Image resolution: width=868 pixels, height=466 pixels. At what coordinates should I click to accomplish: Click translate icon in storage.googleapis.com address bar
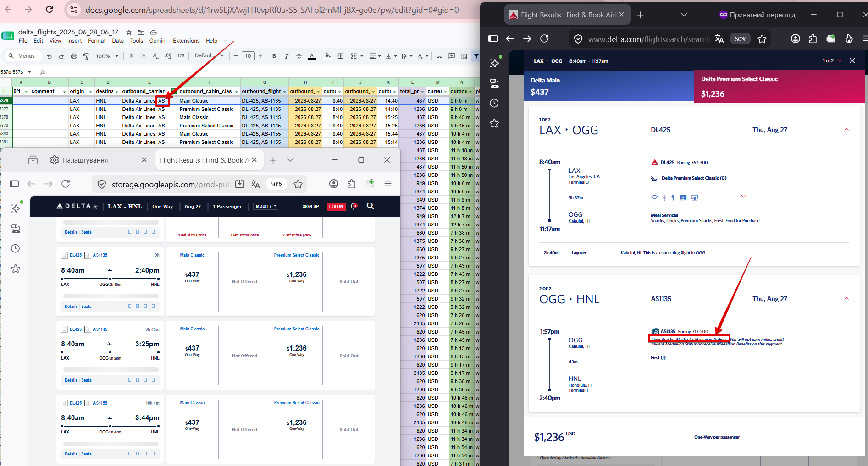click(255, 184)
